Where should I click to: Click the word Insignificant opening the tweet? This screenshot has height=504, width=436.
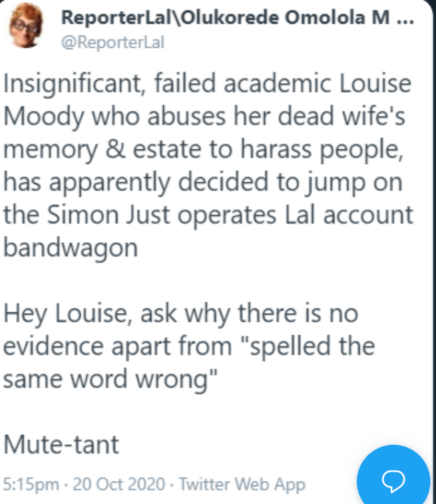tap(72, 84)
